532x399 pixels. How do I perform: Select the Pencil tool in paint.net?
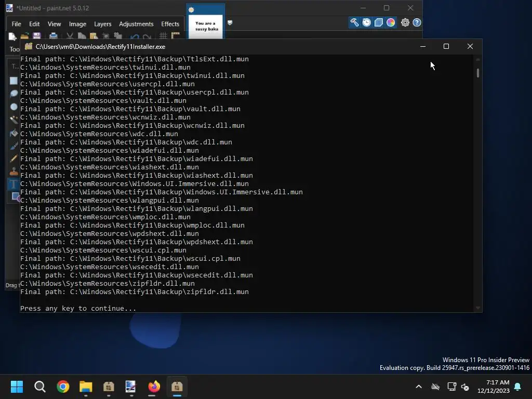click(14, 158)
